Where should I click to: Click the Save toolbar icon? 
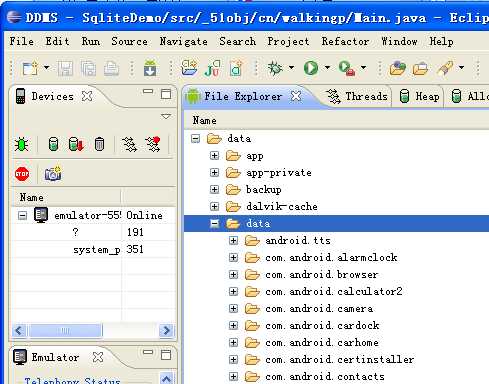65,69
